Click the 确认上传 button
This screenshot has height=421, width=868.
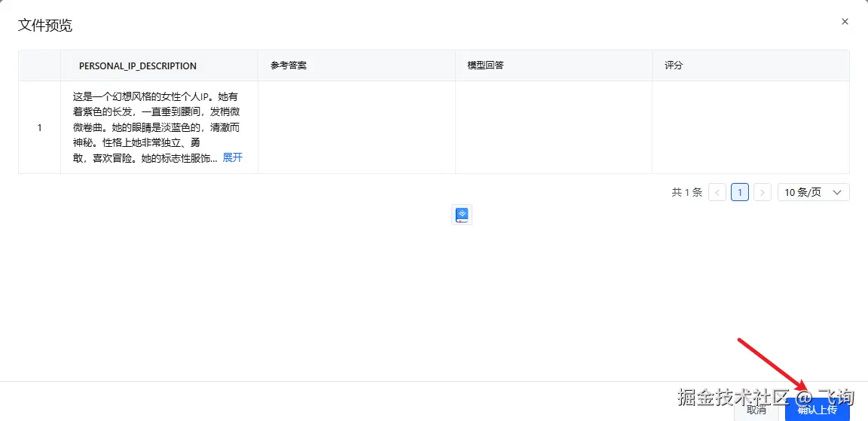817,410
